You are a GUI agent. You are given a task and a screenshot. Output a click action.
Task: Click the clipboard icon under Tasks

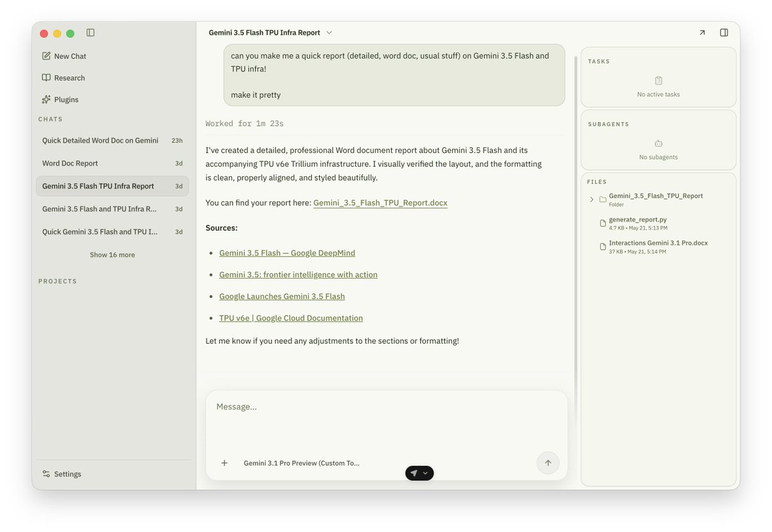(659, 81)
